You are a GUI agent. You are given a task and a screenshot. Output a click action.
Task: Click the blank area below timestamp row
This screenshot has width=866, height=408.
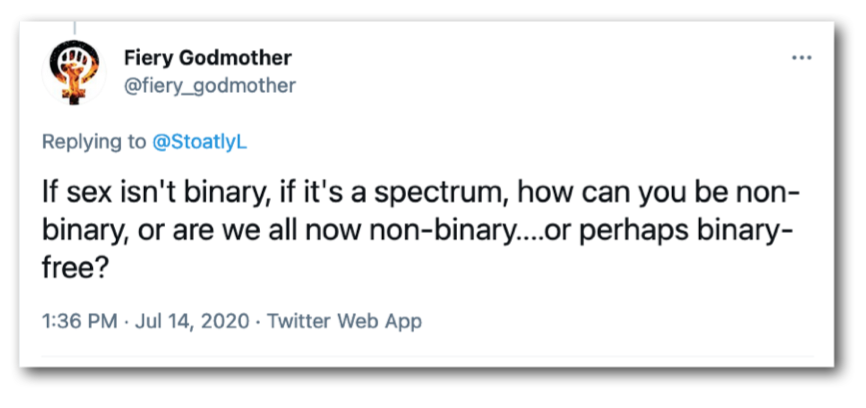(x=430, y=352)
